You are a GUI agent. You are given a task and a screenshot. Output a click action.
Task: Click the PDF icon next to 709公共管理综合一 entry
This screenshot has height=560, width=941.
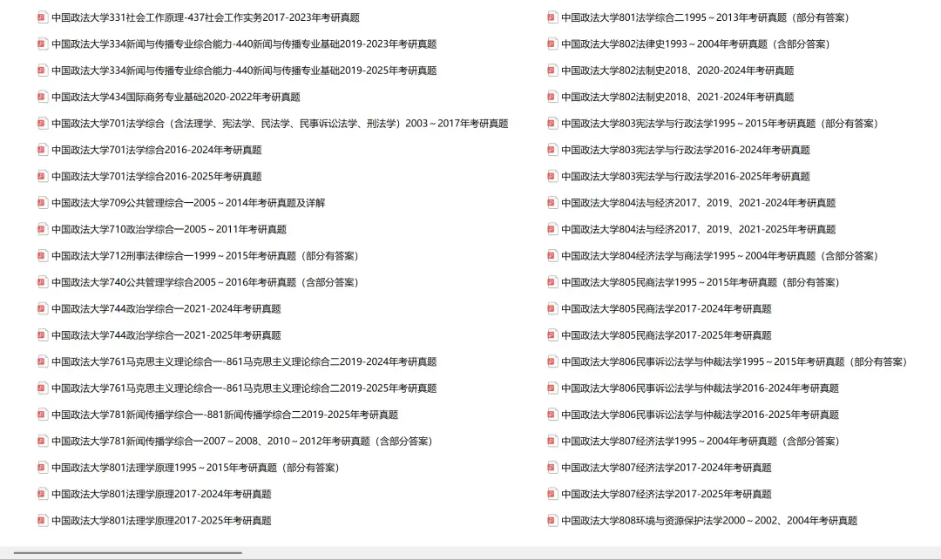[x=42, y=202]
